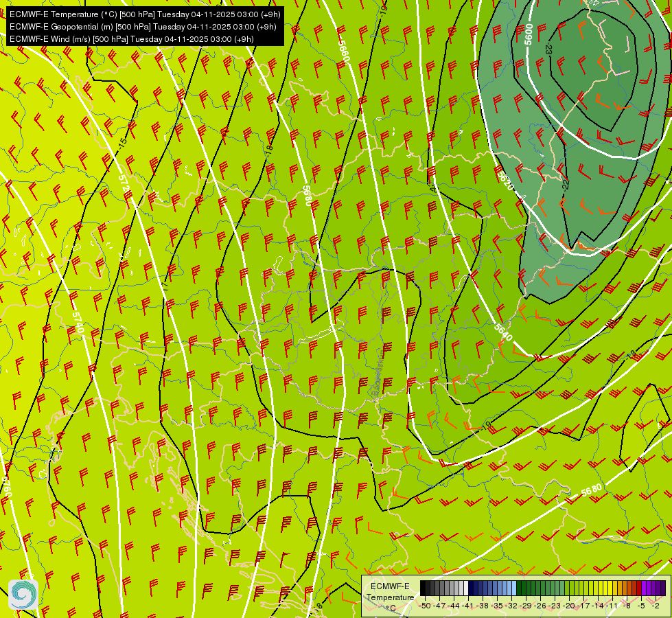Click legend tick label -38
Image resolution: width=672 pixels, height=618 pixels.
483,606
